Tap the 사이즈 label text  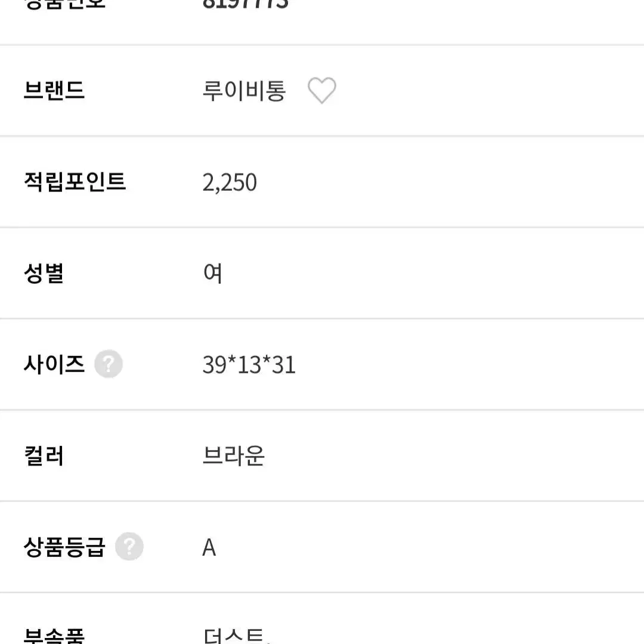[x=54, y=364]
